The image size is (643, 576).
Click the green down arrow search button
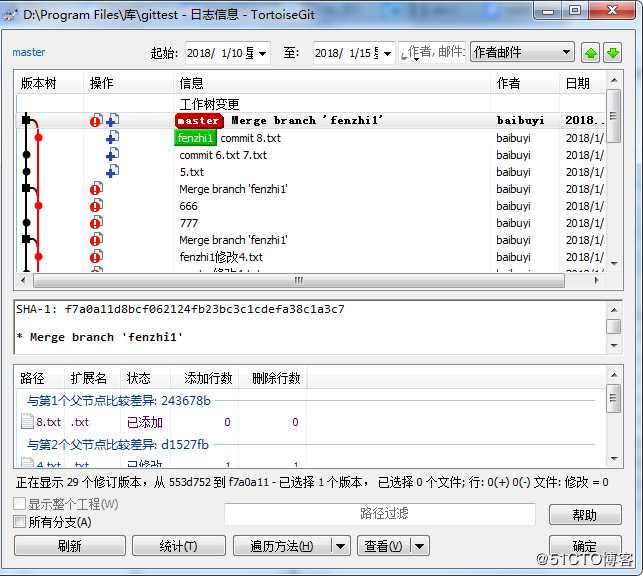pos(613,52)
